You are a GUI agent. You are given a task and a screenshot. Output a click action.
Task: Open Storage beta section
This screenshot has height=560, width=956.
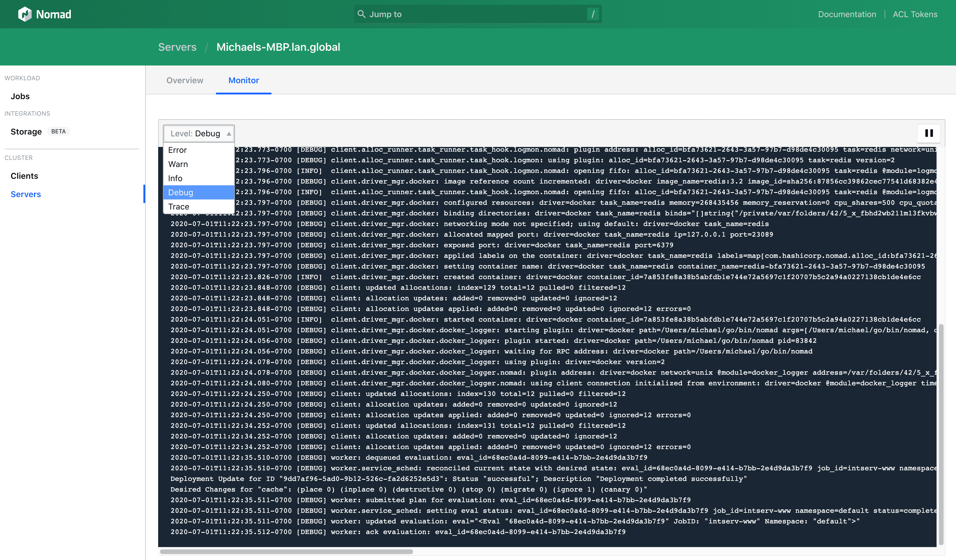click(26, 132)
